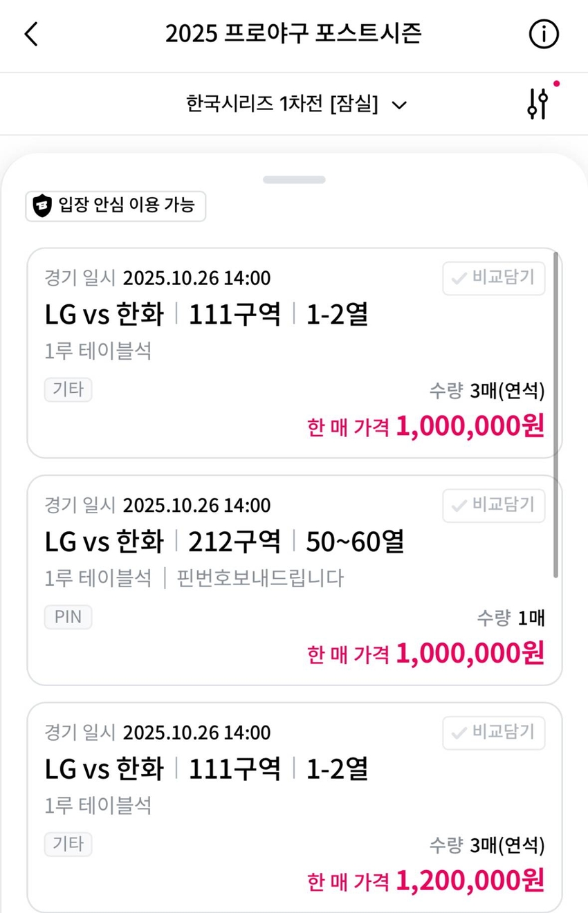This screenshot has width=588, height=913.
Task: Tap 기타 tag on the first listing
Action: pyautogui.click(x=68, y=389)
